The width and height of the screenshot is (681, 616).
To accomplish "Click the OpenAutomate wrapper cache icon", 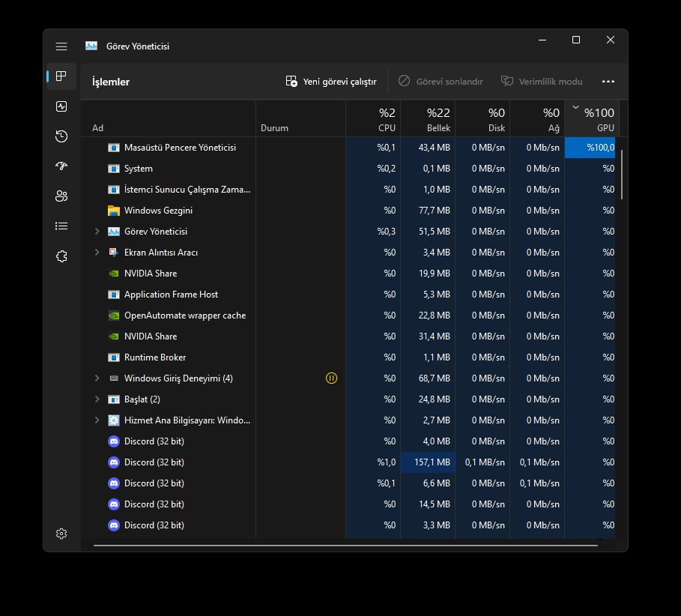I will click(114, 315).
